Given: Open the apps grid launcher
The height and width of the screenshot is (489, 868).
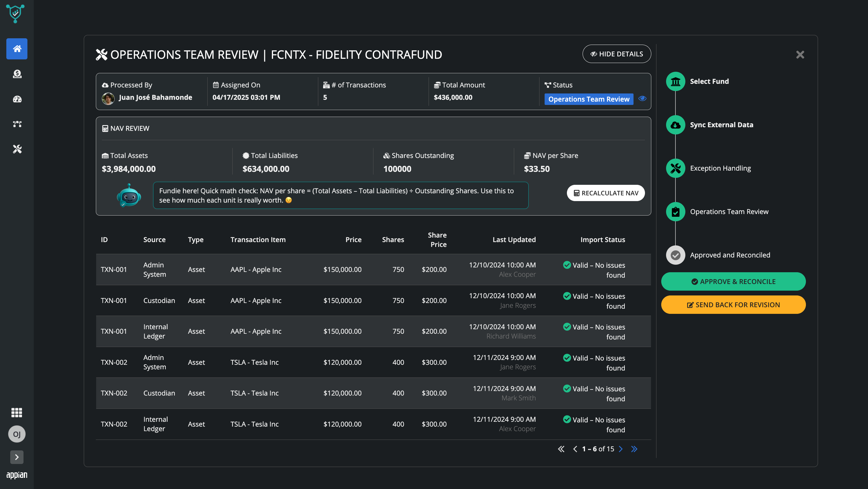Looking at the screenshot, I should click(17, 412).
